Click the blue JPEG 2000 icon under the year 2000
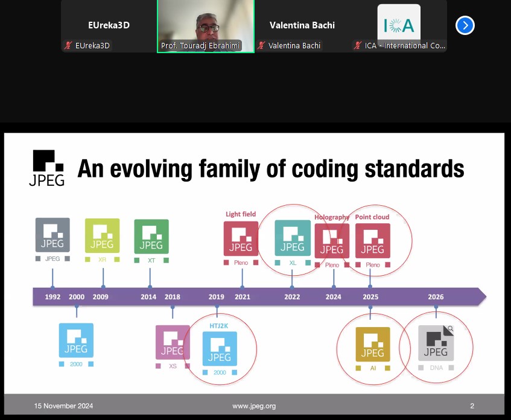The image size is (511, 420). pyautogui.click(x=76, y=340)
